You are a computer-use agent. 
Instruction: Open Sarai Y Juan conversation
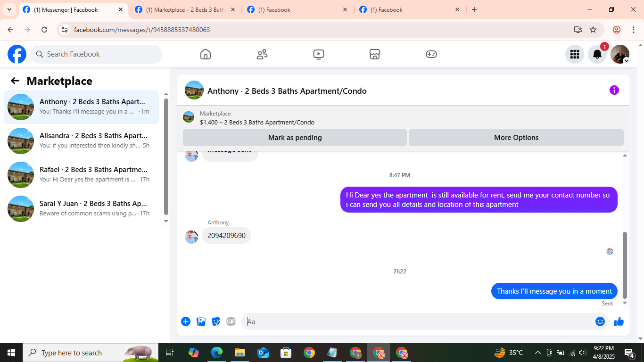coord(82,209)
